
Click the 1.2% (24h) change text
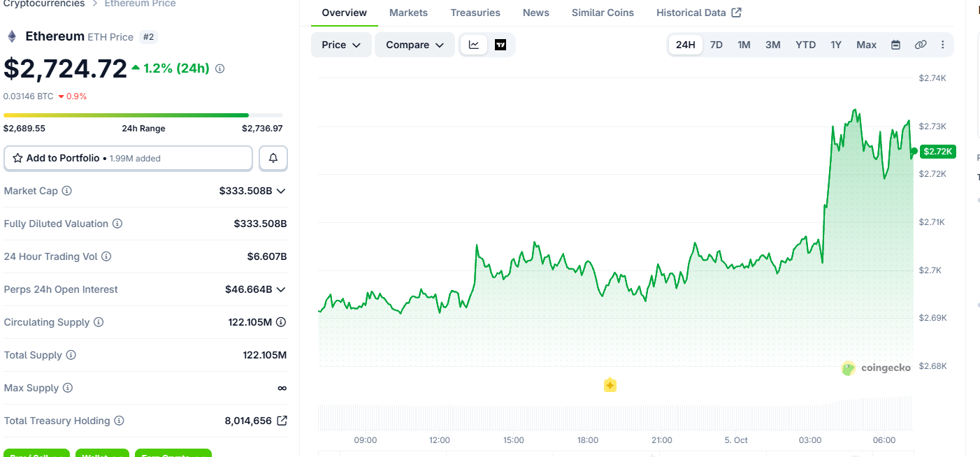[176, 68]
